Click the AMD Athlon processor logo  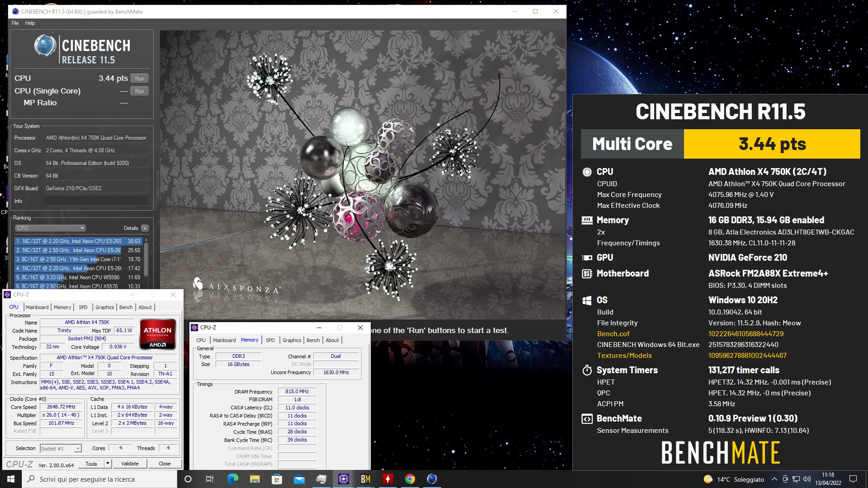(157, 334)
